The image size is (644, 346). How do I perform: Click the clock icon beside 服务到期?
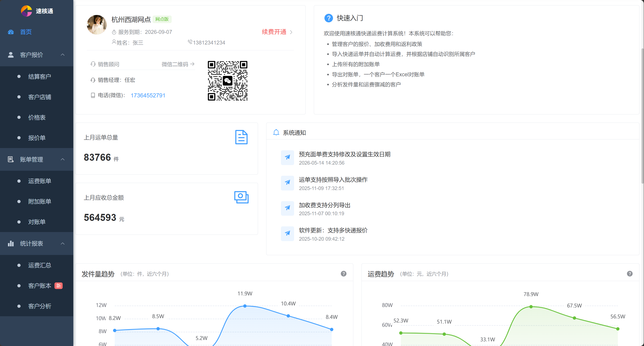click(x=114, y=32)
